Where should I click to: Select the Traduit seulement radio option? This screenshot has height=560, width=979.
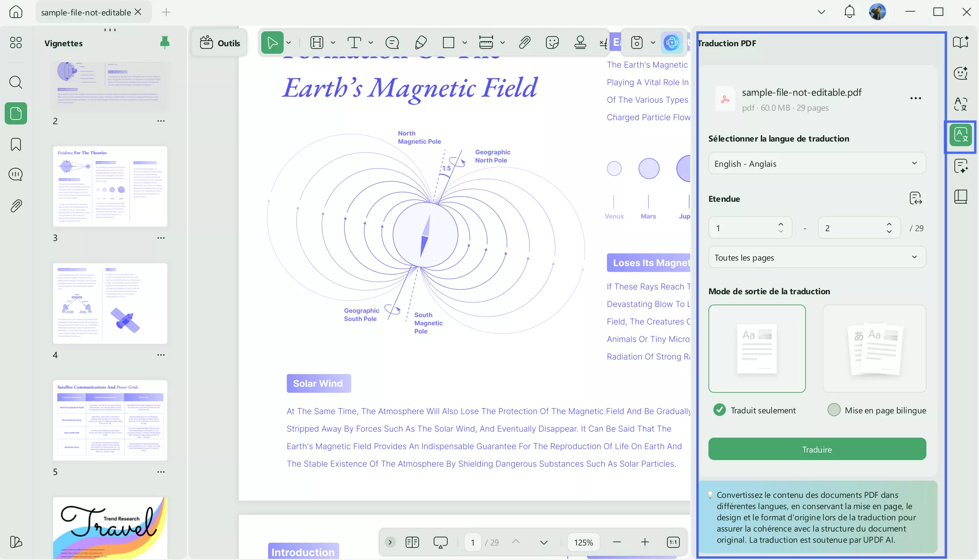tap(720, 410)
